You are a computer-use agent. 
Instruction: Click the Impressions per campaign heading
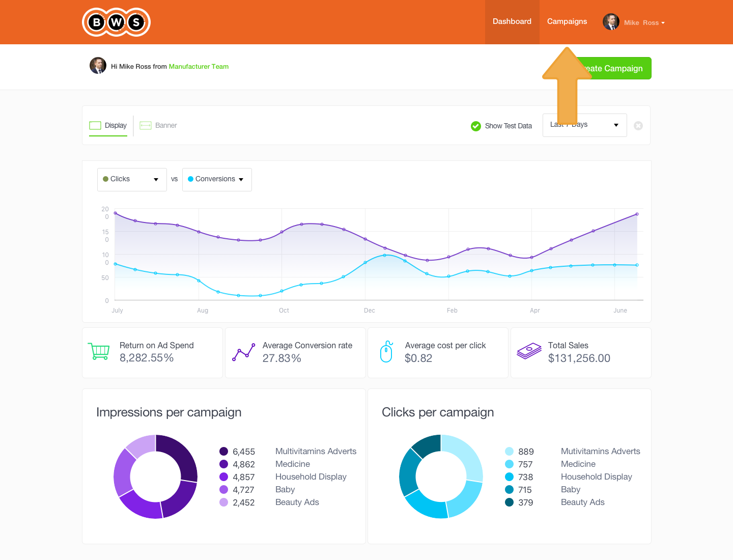(x=169, y=412)
